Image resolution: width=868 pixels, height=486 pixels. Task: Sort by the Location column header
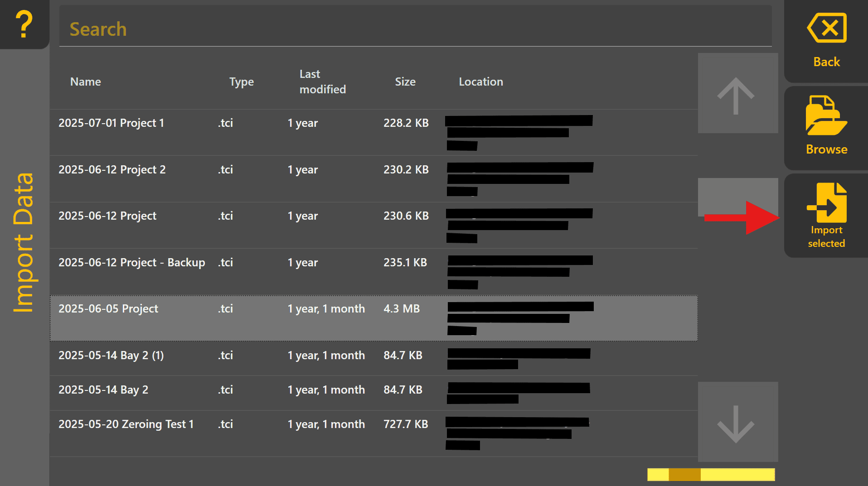(481, 82)
